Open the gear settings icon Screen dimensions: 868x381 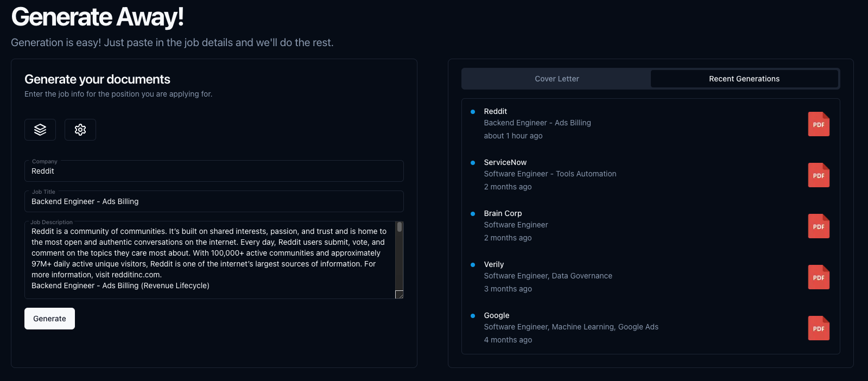tap(80, 130)
